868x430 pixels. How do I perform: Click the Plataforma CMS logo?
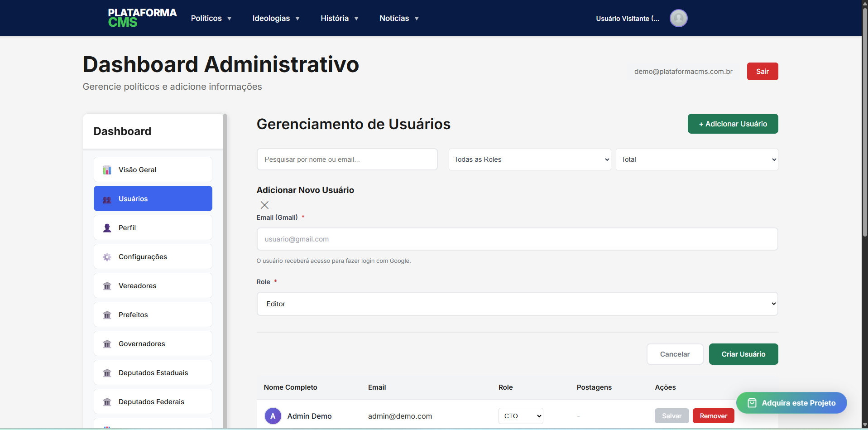click(x=142, y=18)
